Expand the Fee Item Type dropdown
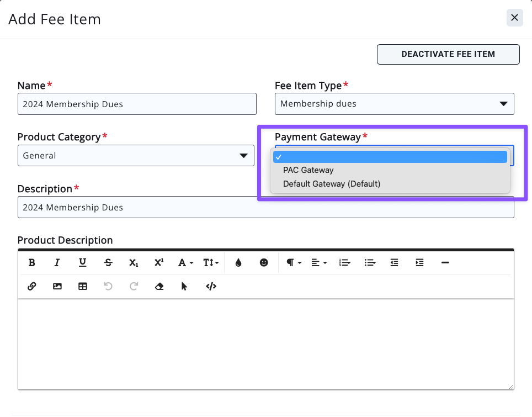The width and height of the screenshot is (532, 417). [x=394, y=104]
